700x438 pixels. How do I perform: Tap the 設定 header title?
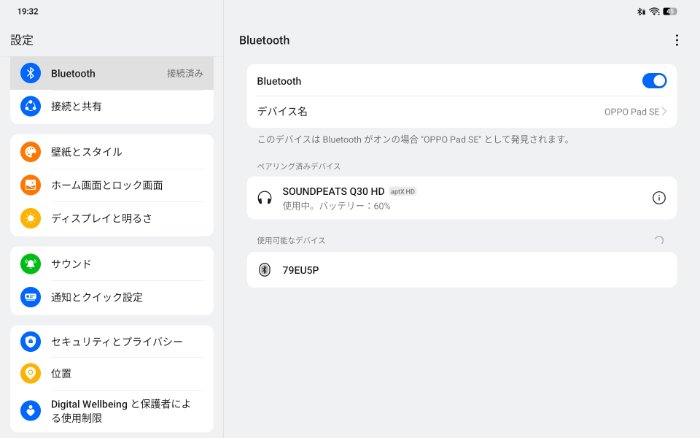pos(22,40)
